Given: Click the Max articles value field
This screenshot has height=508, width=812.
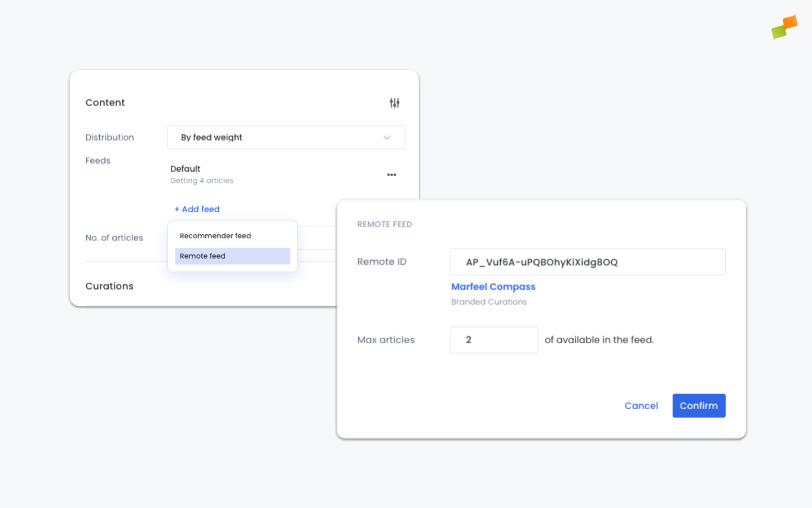Looking at the screenshot, I should click(x=493, y=340).
